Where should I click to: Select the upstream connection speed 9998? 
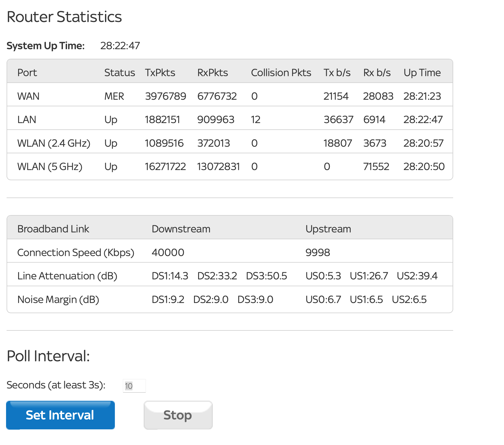pos(317,252)
